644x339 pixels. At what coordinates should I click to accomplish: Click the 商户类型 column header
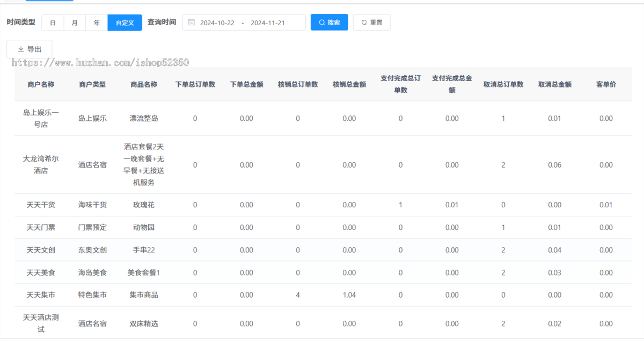click(x=92, y=84)
